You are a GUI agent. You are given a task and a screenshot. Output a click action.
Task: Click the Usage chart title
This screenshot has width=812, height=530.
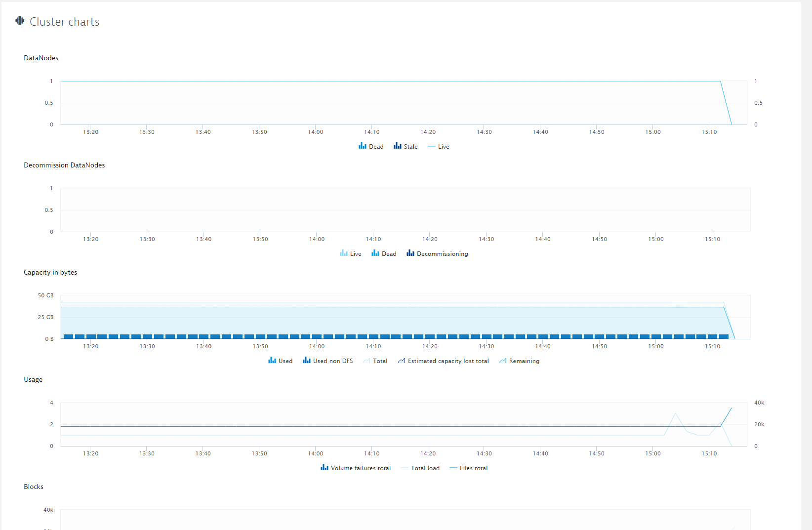[x=33, y=379]
